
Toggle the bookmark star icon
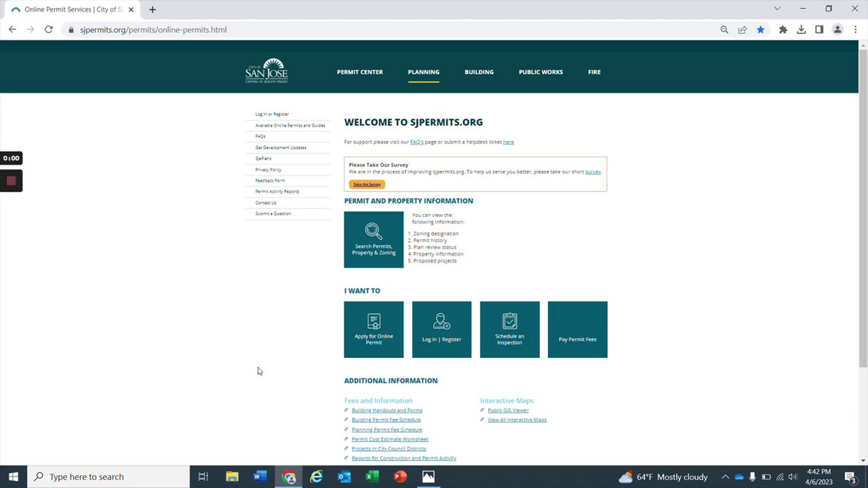coord(761,30)
